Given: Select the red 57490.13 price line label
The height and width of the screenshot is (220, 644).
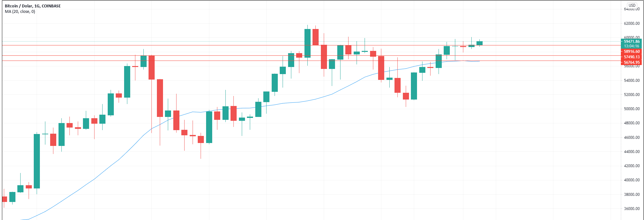Looking at the screenshot, I should tap(631, 57).
